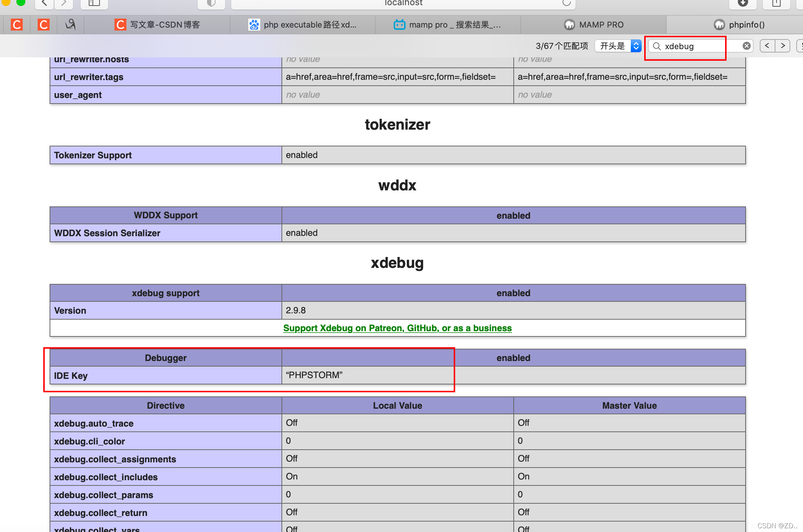The height and width of the screenshot is (532, 803).
Task: Switch to MAMP PRO tab
Action: click(x=593, y=25)
